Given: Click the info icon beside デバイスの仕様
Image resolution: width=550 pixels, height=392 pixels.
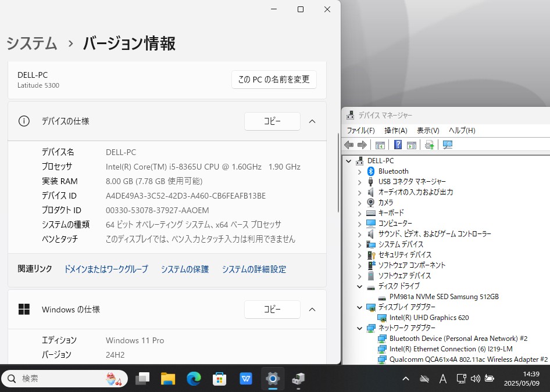Looking at the screenshot, I should 24,121.
